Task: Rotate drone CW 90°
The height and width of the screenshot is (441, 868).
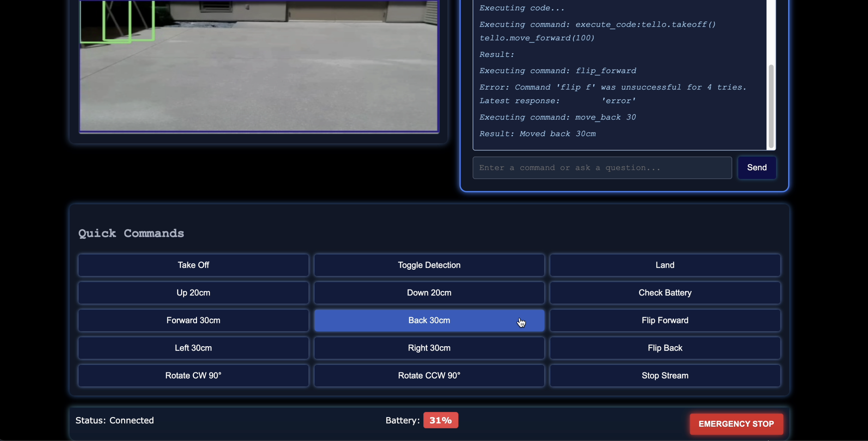Action: 193,375
